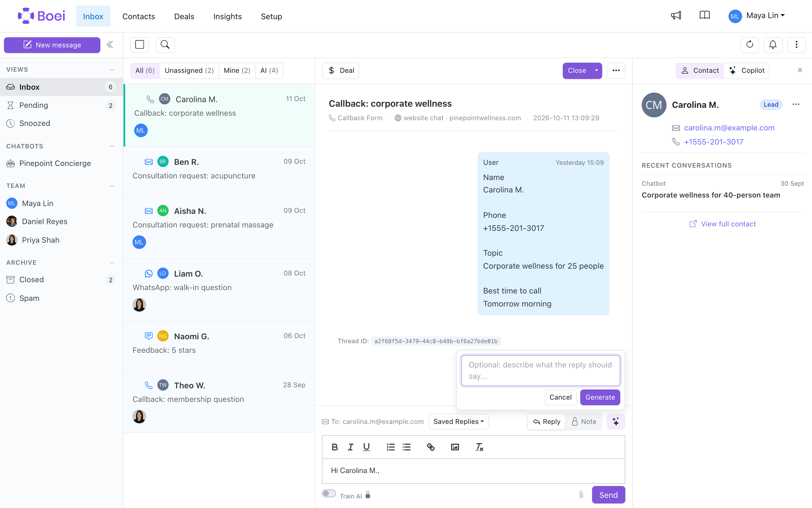
Task: Click Generate in AI prompt popup
Action: coord(600,397)
